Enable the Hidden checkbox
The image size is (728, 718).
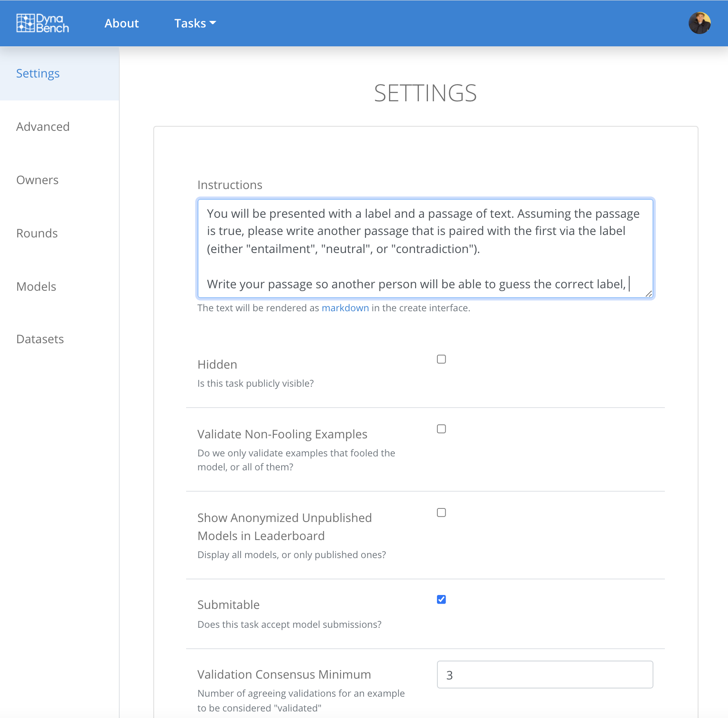(441, 359)
